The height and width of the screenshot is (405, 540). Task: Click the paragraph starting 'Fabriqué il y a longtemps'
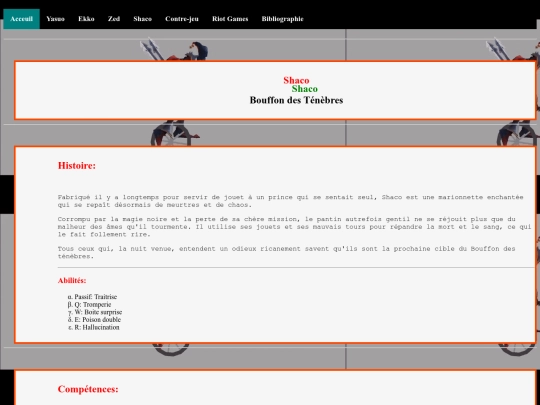(x=291, y=201)
